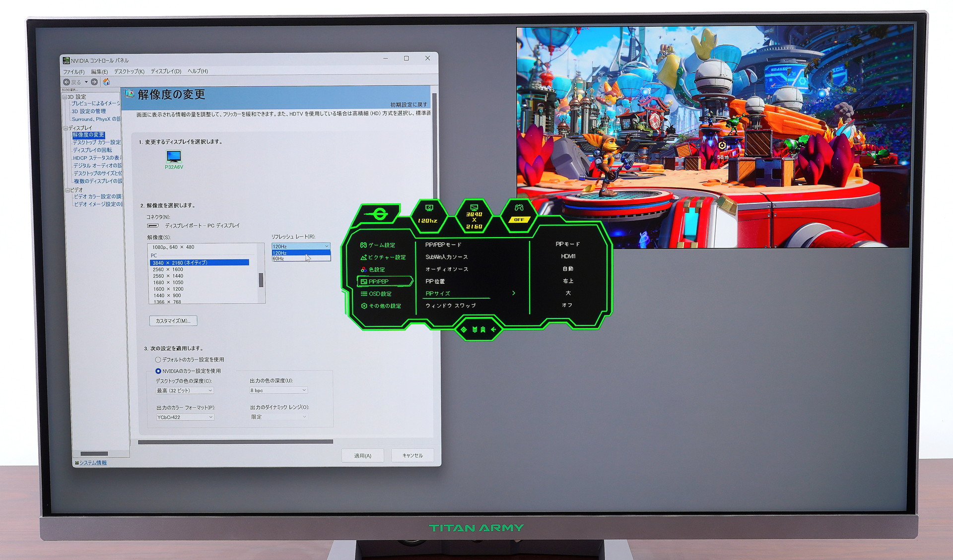The image size is (953, 560).
Task: Select ピクチャー設定 in the OSD menu
Action: (x=383, y=257)
